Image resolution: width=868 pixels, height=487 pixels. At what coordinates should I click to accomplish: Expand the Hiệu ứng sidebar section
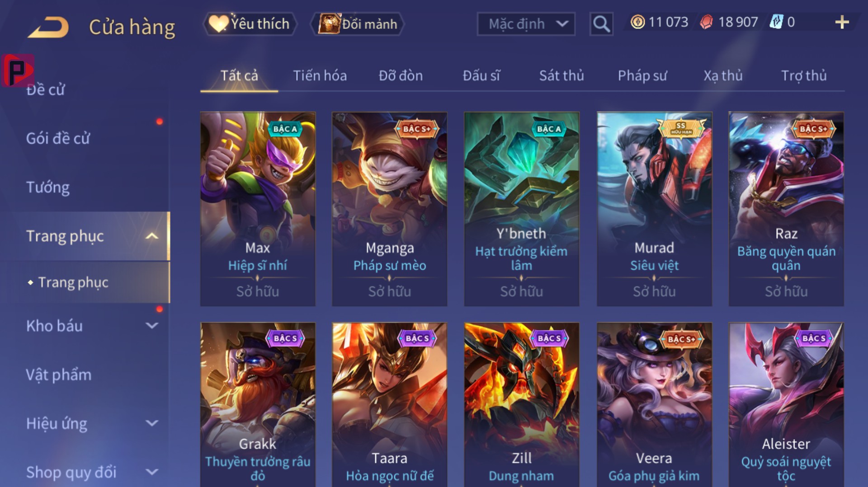pyautogui.click(x=152, y=423)
